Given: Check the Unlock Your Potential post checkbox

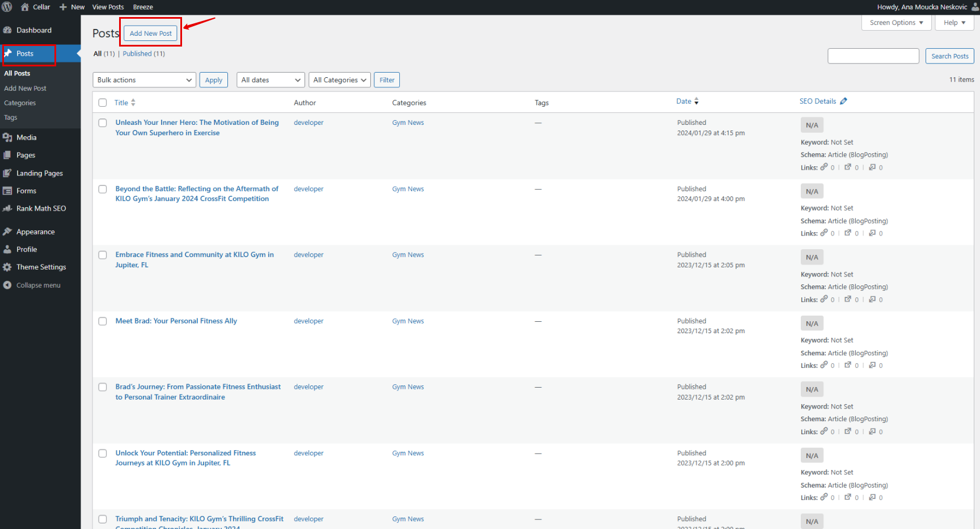Looking at the screenshot, I should coord(103,454).
